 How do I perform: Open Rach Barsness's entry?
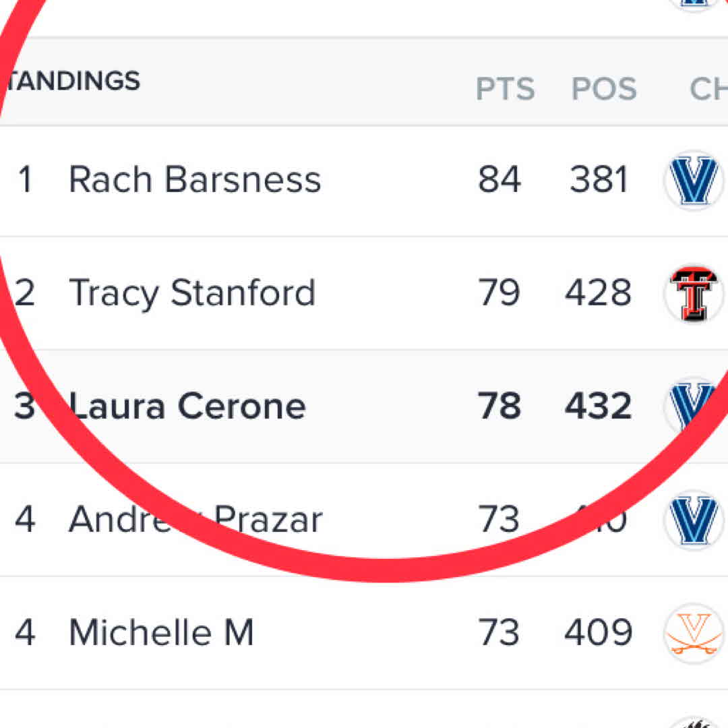click(195, 180)
